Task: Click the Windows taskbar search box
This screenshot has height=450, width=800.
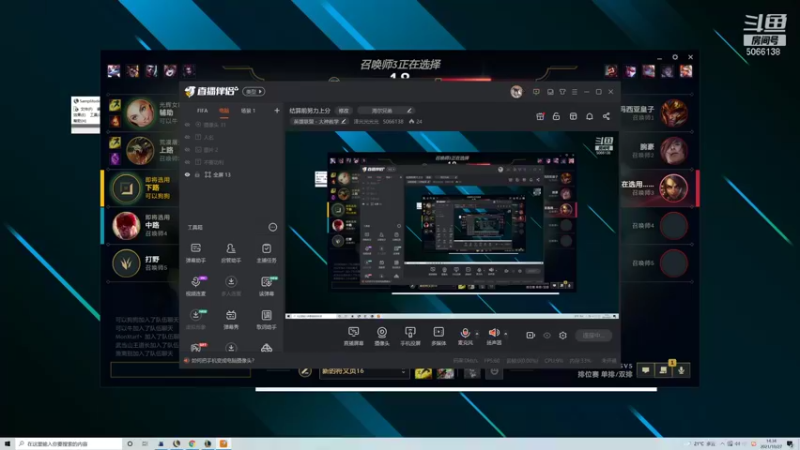Action: (x=69, y=444)
